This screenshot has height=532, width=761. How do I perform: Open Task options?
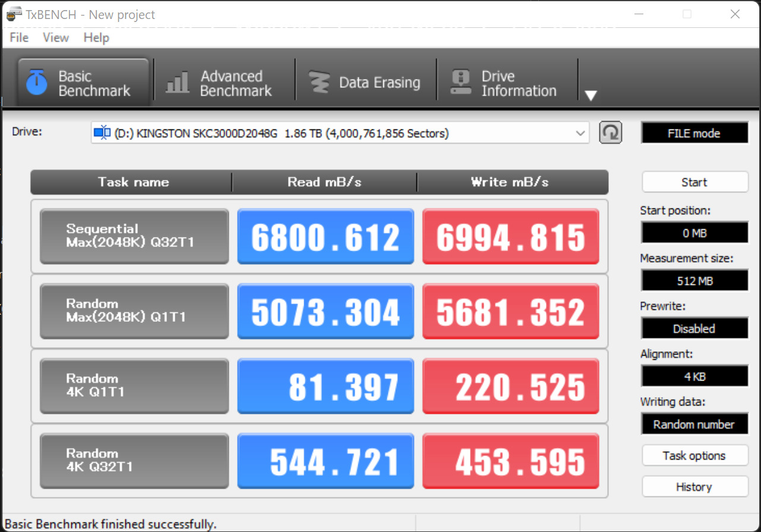(x=694, y=456)
